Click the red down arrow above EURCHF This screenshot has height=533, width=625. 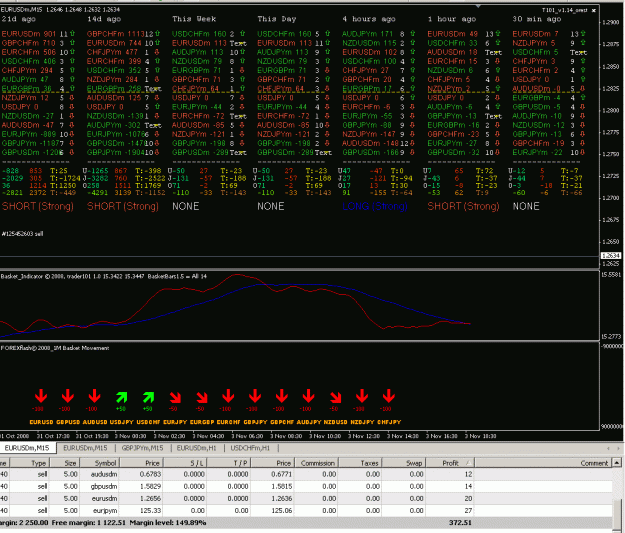(228, 396)
